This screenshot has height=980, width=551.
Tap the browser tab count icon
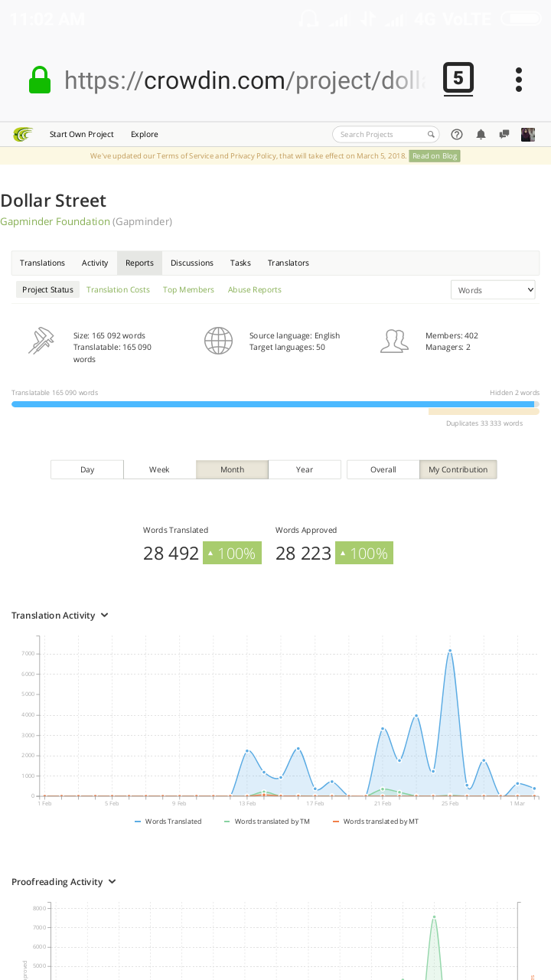click(x=458, y=79)
